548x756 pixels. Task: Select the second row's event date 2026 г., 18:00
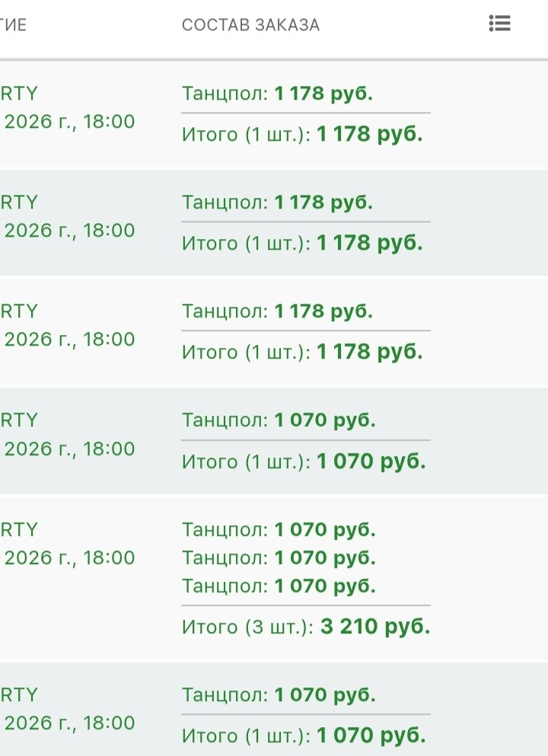(68, 231)
